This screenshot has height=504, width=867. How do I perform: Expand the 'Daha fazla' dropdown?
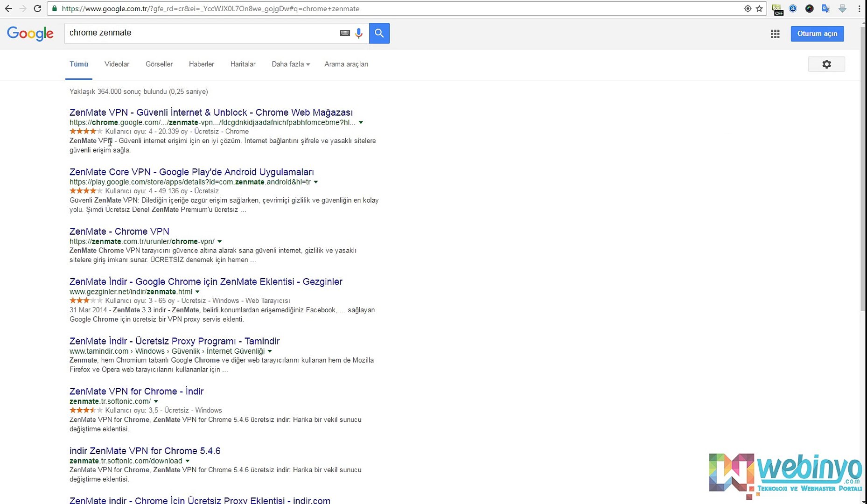point(291,64)
